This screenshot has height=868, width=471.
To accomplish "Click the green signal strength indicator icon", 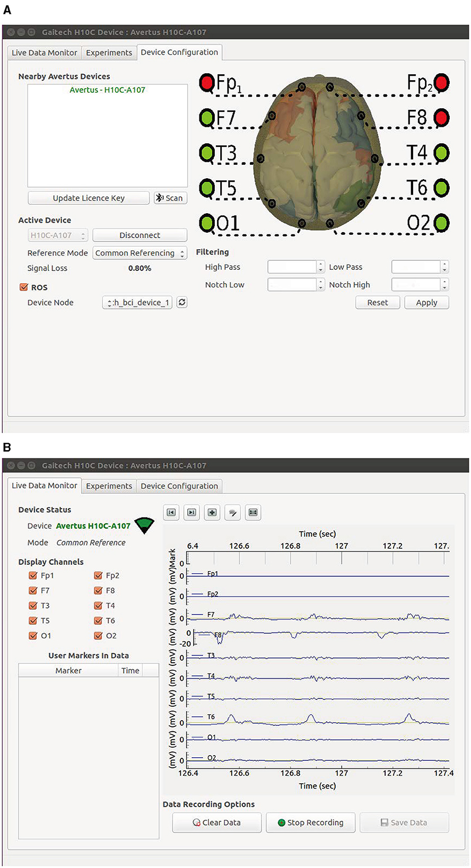I will (x=144, y=525).
